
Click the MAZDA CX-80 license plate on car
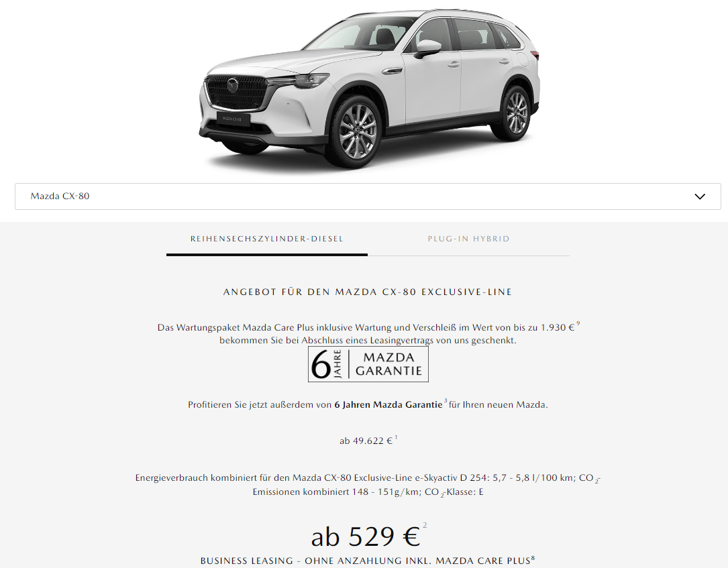[233, 118]
